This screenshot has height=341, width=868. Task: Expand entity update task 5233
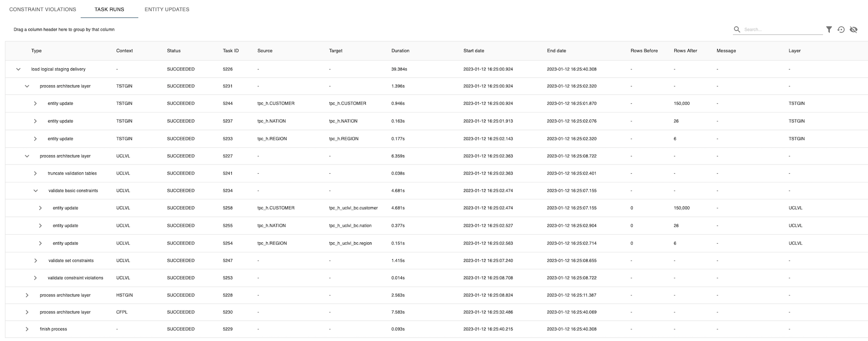coord(35,139)
